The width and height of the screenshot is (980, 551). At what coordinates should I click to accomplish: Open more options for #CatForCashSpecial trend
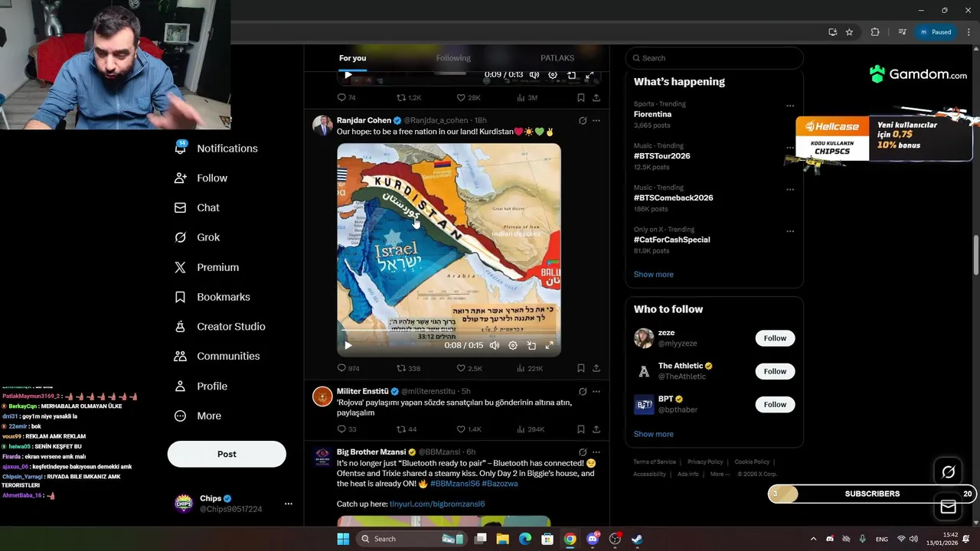point(790,231)
